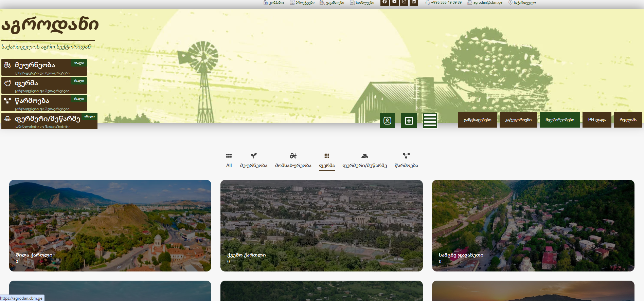
Task: Click the agrodan@cbm.ge email link
Action: click(487, 2)
